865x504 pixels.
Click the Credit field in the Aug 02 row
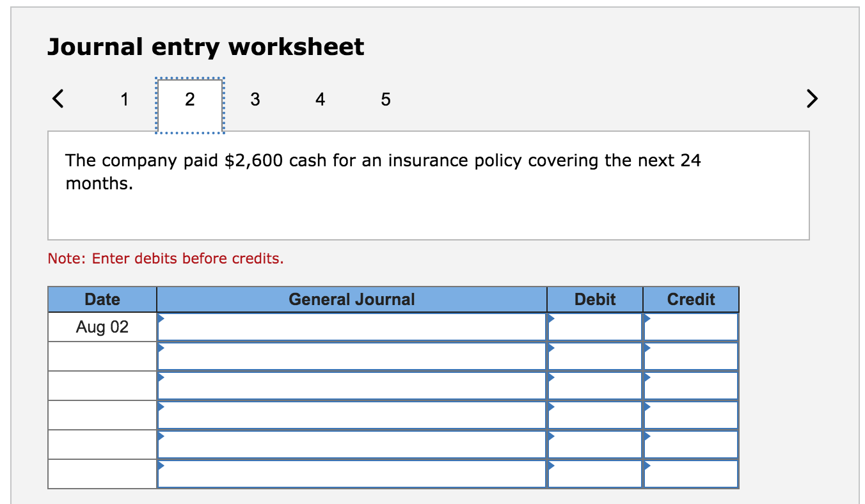pyautogui.click(x=691, y=327)
